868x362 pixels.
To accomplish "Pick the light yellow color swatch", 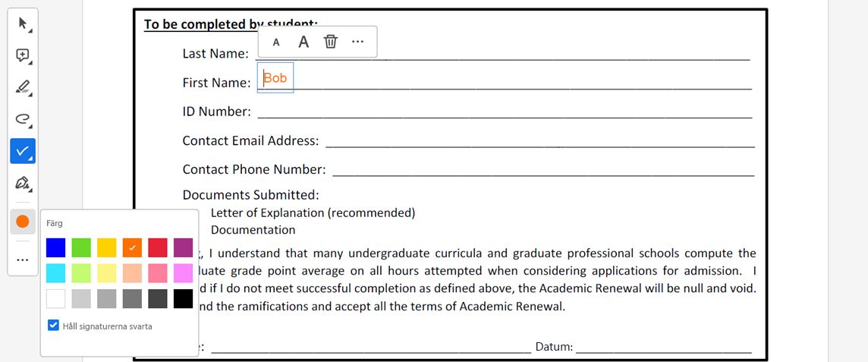I will tap(107, 273).
